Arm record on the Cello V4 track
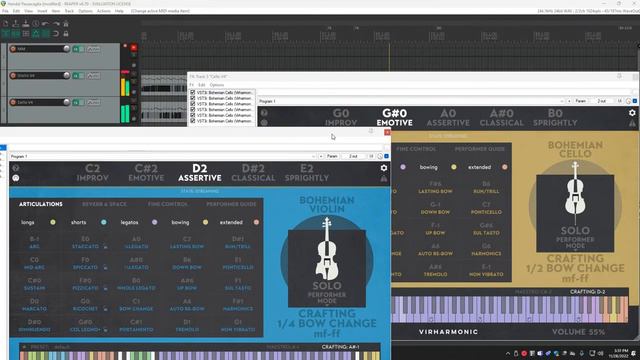The width and height of the screenshot is (640, 360). [13, 102]
